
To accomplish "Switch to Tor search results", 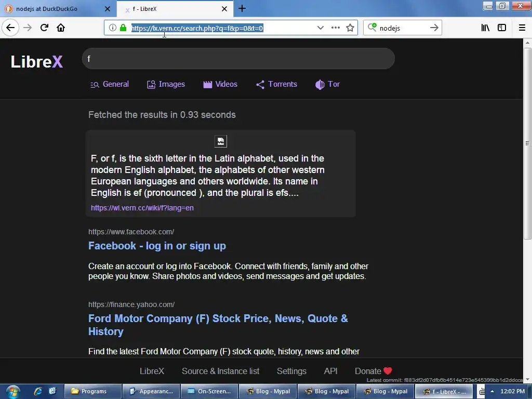I will [x=327, y=84].
